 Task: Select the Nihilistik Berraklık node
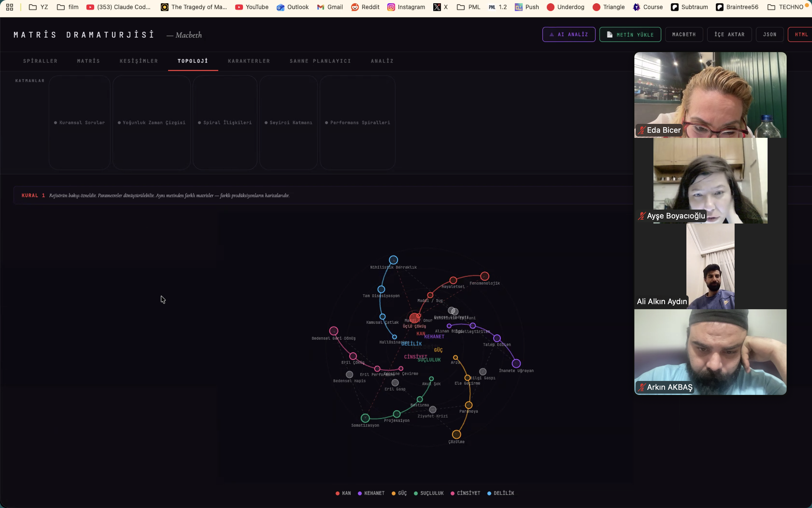pos(393,260)
